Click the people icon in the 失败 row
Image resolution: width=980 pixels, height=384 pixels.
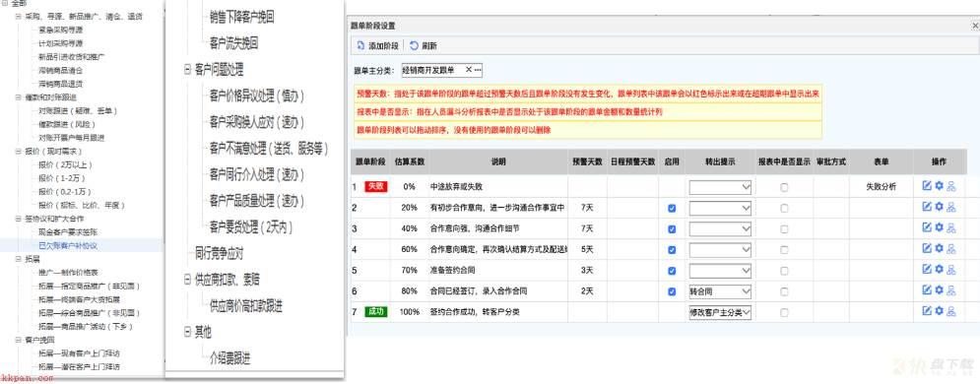(x=950, y=186)
